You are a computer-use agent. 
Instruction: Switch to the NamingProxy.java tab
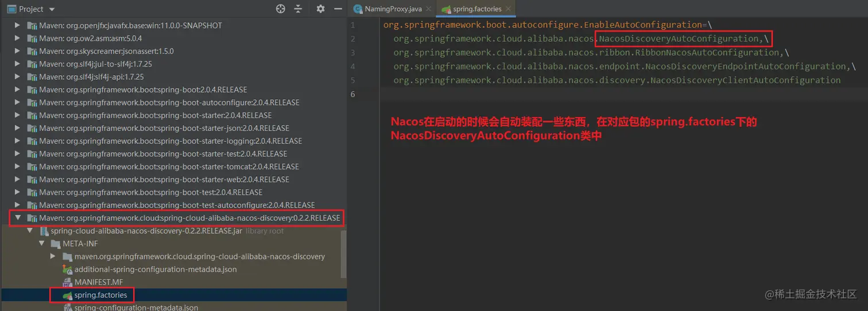coord(393,9)
